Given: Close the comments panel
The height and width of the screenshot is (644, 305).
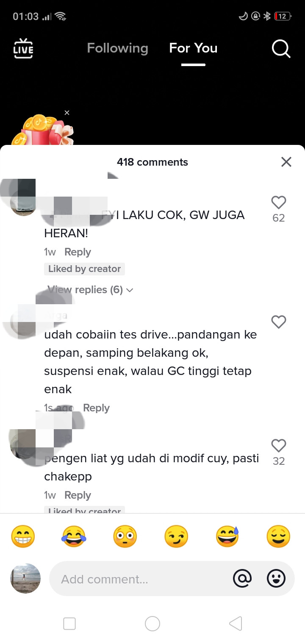Looking at the screenshot, I should click(286, 162).
